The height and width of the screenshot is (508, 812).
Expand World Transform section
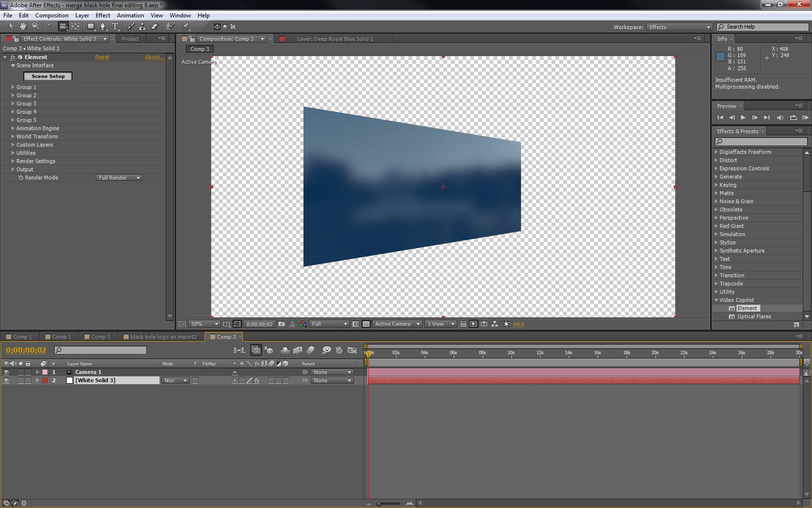coord(13,136)
